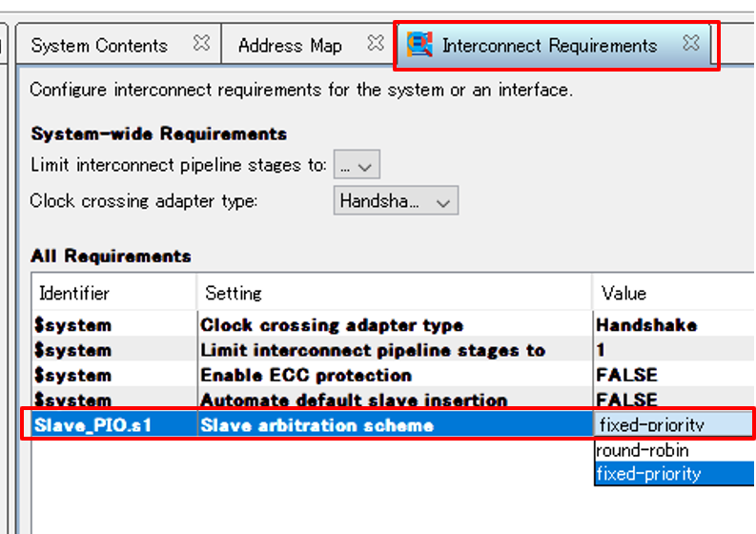Select round-robin from the arbitration list
756x534 pixels.
[x=642, y=450]
